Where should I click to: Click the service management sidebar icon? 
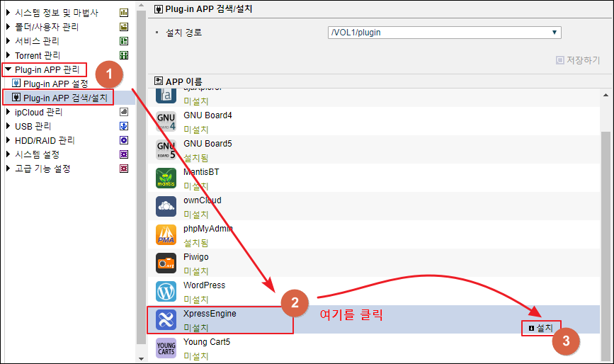[x=124, y=40]
